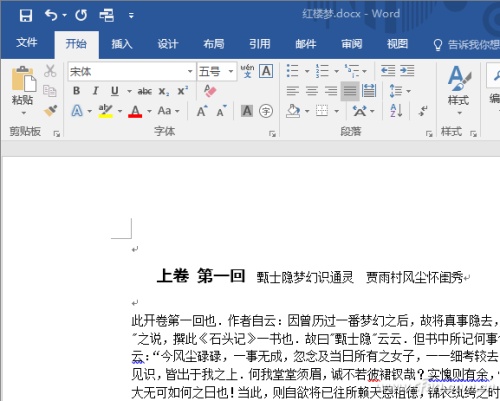Decrease font size with shrink font icon
The image size is (500, 401).
click(221, 111)
